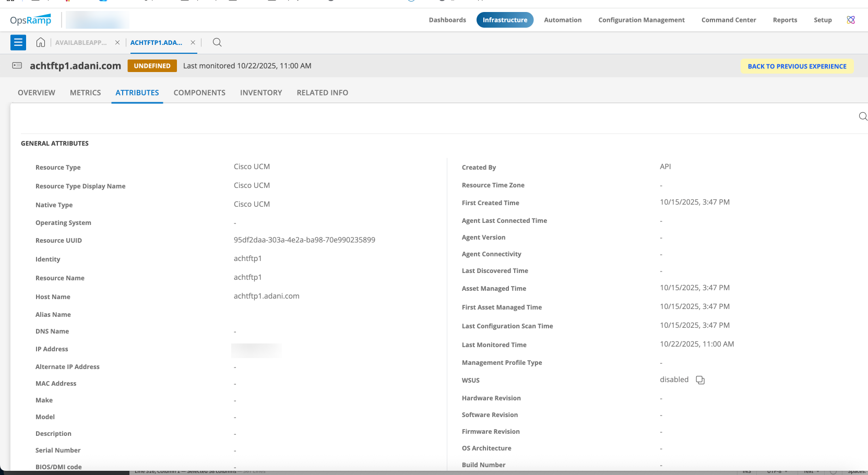The height and width of the screenshot is (475, 868).
Task: Select the Components tab
Action: (199, 93)
